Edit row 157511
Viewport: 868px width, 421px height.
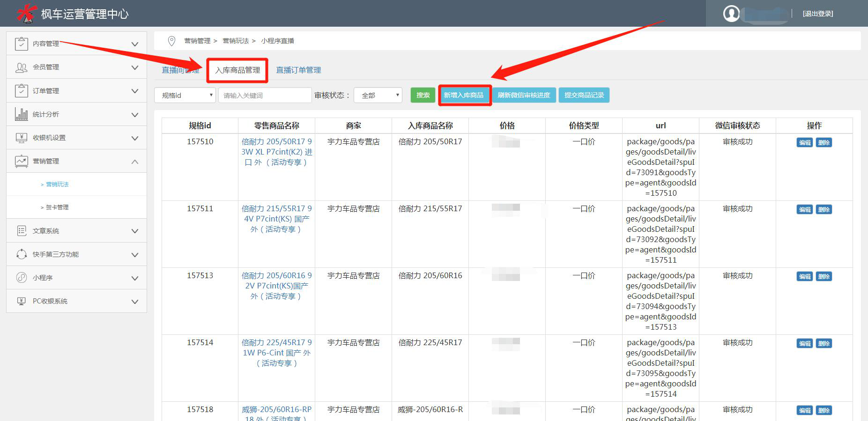click(805, 210)
